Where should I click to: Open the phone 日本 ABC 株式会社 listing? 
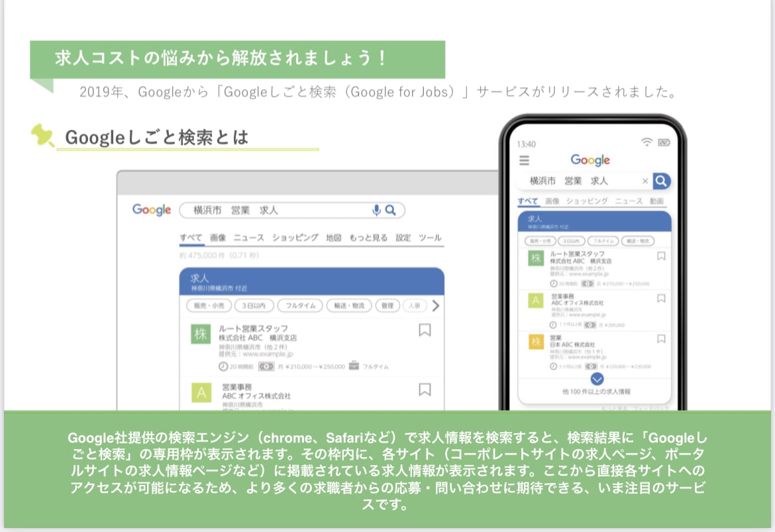pos(572,345)
